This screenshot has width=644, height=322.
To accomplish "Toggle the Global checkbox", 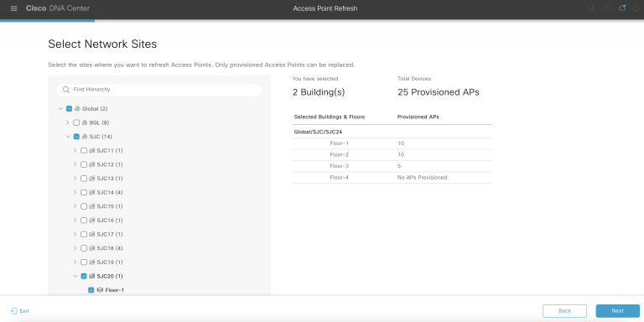I will tap(69, 109).
